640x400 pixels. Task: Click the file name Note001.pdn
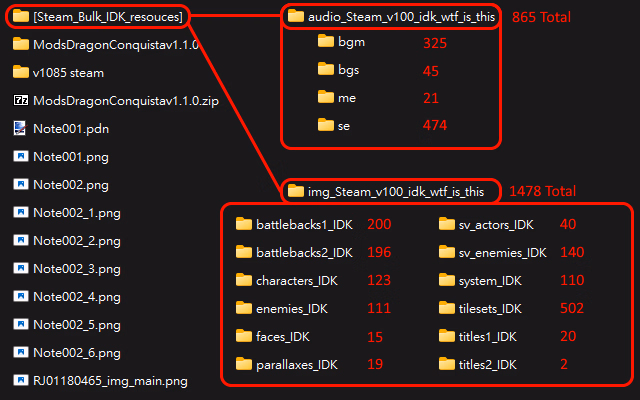coord(71,129)
